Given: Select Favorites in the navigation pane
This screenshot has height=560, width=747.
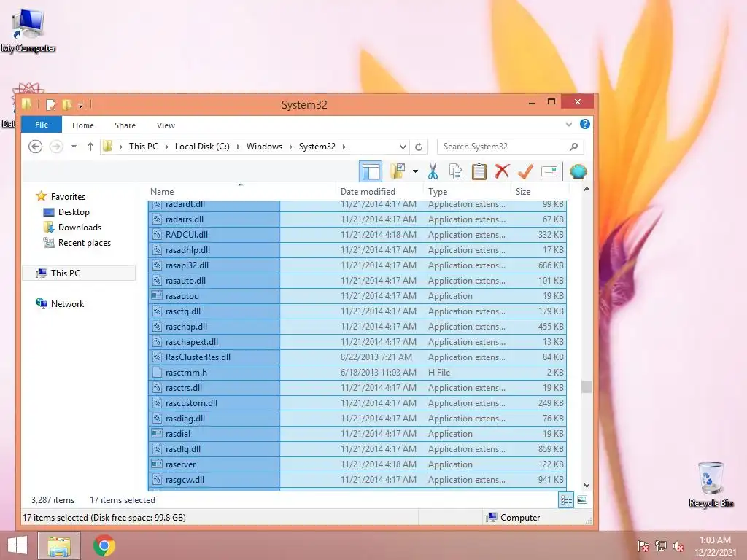Looking at the screenshot, I should pyautogui.click(x=68, y=197).
